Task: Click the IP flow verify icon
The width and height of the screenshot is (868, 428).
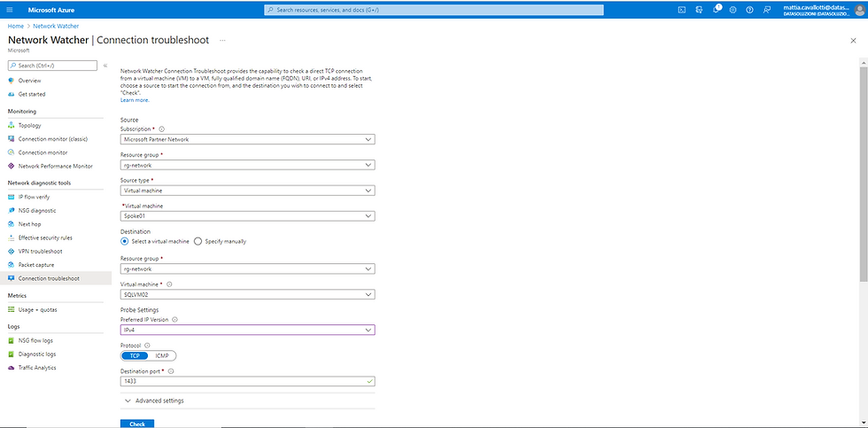Action: (x=11, y=197)
